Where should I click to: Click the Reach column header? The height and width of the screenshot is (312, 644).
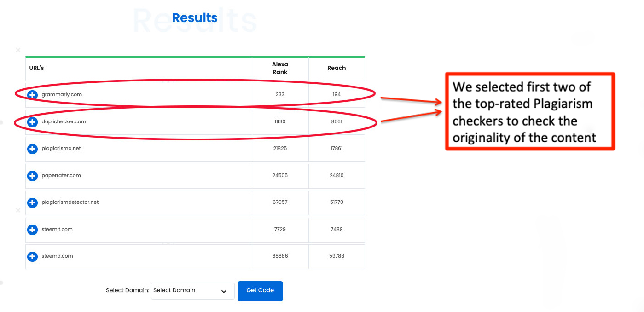coord(337,68)
